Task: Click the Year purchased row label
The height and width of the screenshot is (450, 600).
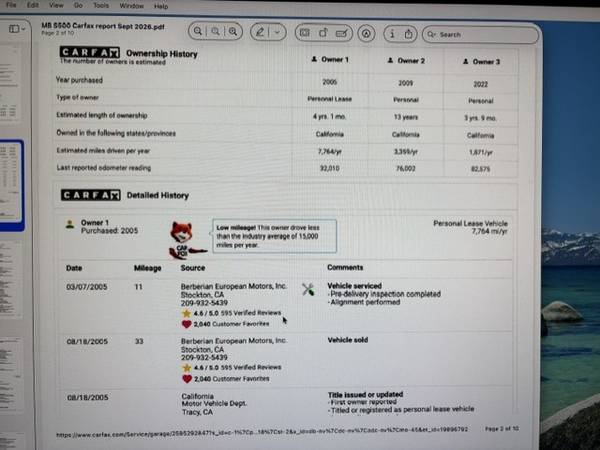Action: click(x=79, y=80)
